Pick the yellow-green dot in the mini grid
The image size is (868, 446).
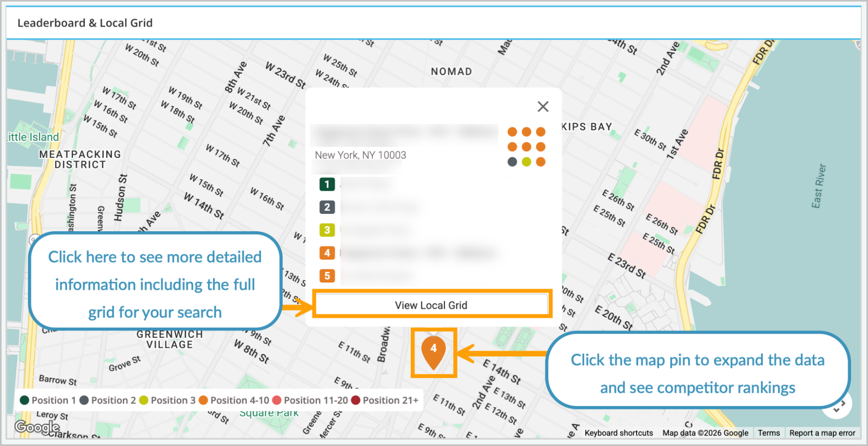(526, 162)
